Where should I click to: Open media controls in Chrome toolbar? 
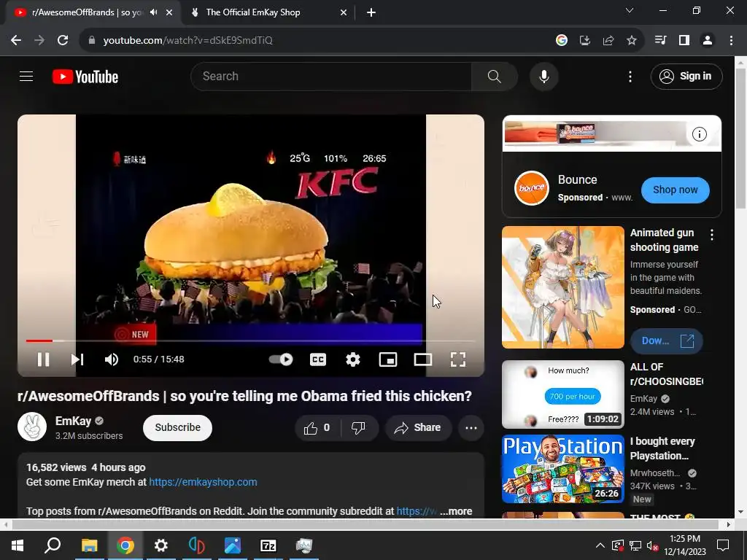click(x=660, y=41)
